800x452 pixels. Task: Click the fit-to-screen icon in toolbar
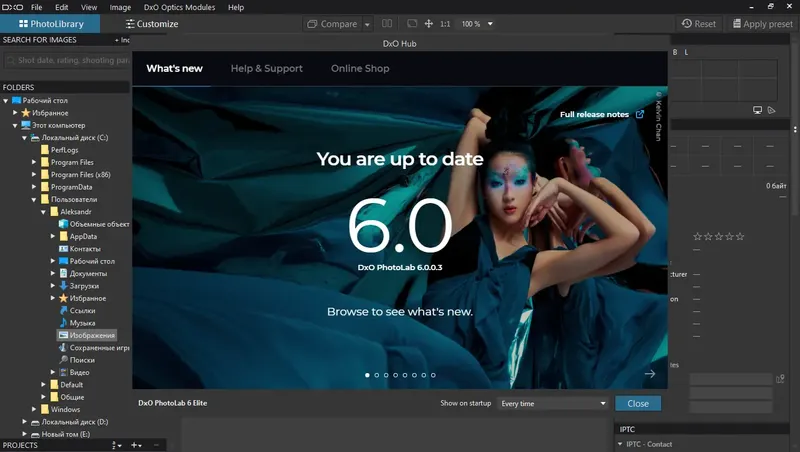[412, 23]
